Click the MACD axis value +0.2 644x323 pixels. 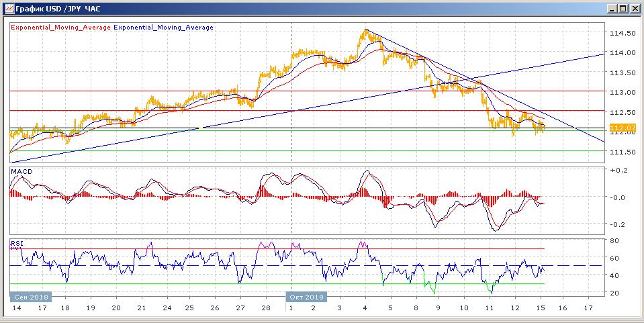pos(617,170)
